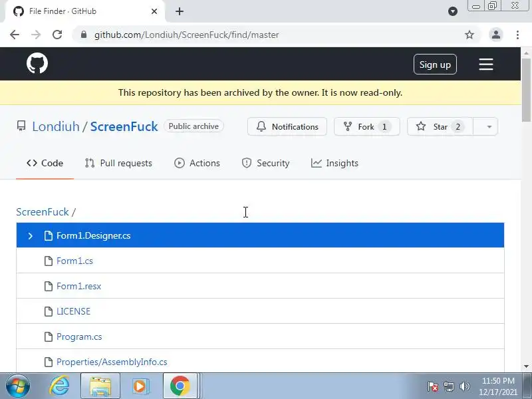
Task: Click file icon beside Program.cs
Action: pyautogui.click(x=49, y=337)
